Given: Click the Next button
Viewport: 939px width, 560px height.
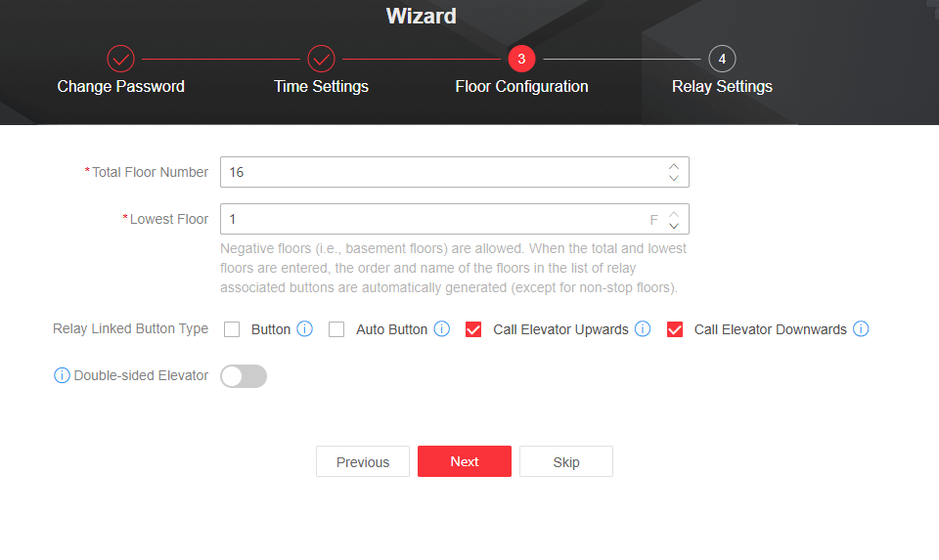Looking at the screenshot, I should tap(465, 462).
